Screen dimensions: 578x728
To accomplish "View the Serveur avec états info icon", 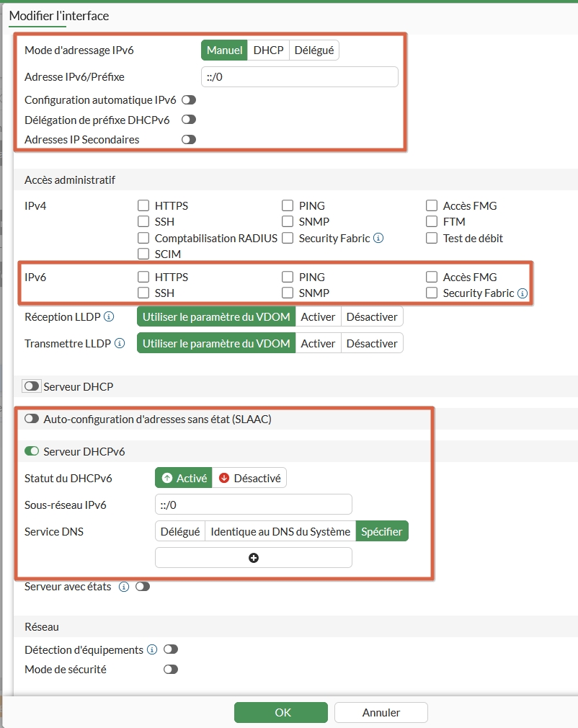I will point(123,586).
